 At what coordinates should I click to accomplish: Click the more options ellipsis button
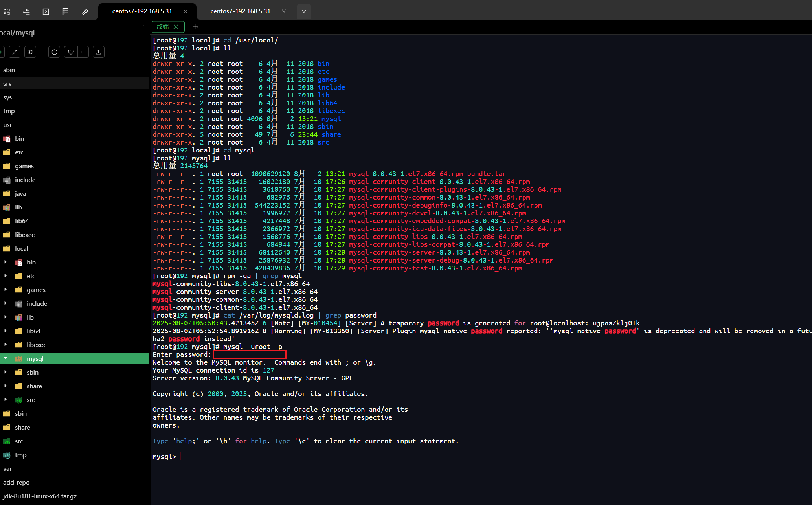[83, 51]
